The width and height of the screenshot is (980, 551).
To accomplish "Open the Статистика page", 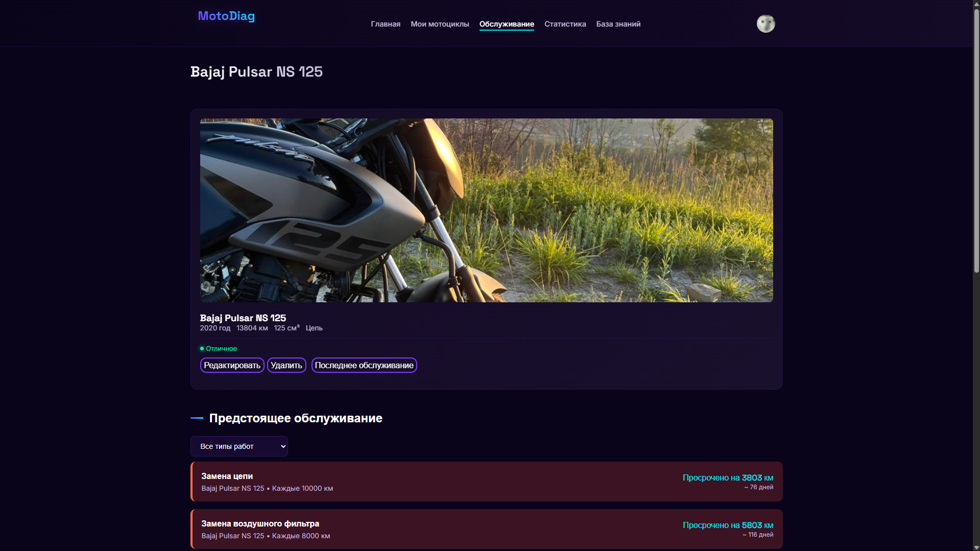I will pyautogui.click(x=565, y=24).
